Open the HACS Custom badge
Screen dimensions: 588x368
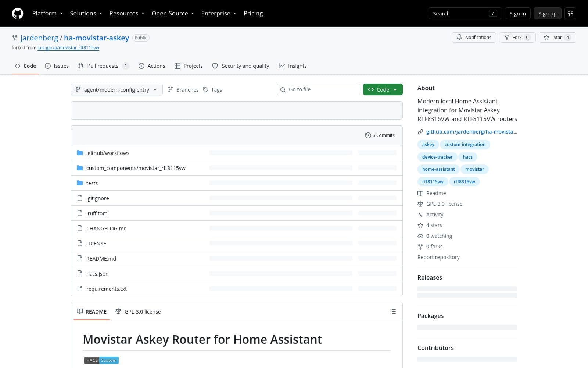pos(101,360)
